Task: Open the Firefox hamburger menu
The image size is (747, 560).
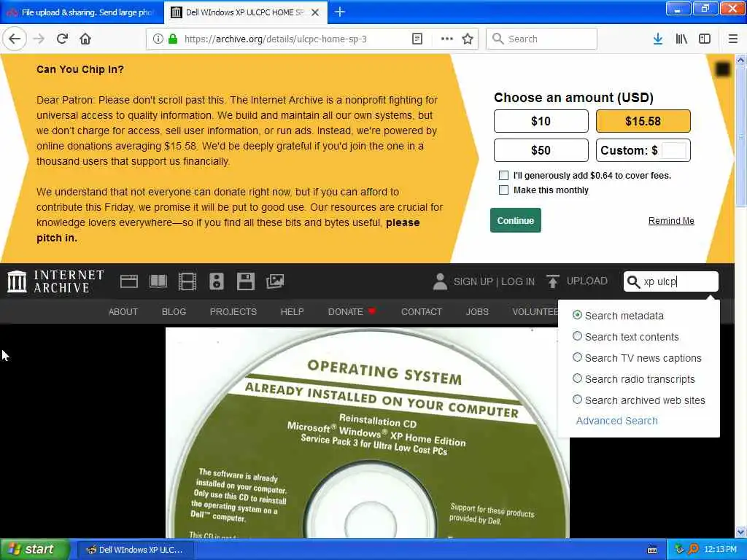Action: tap(732, 39)
